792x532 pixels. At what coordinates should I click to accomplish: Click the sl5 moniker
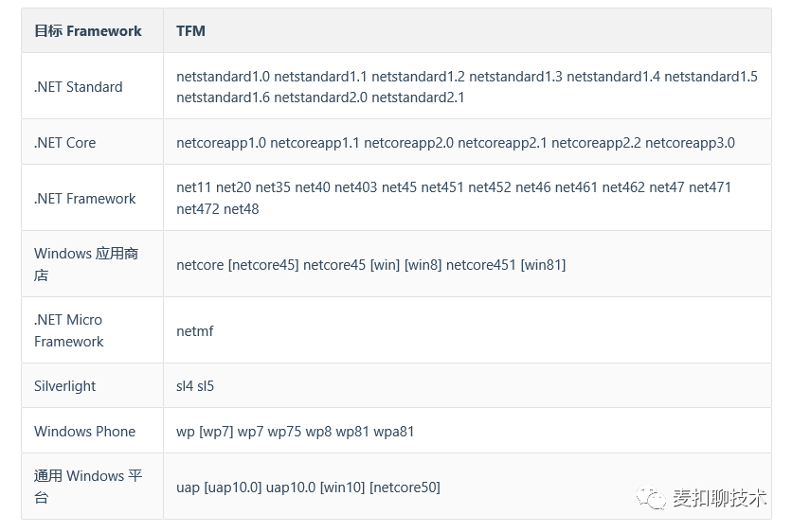pos(206,386)
